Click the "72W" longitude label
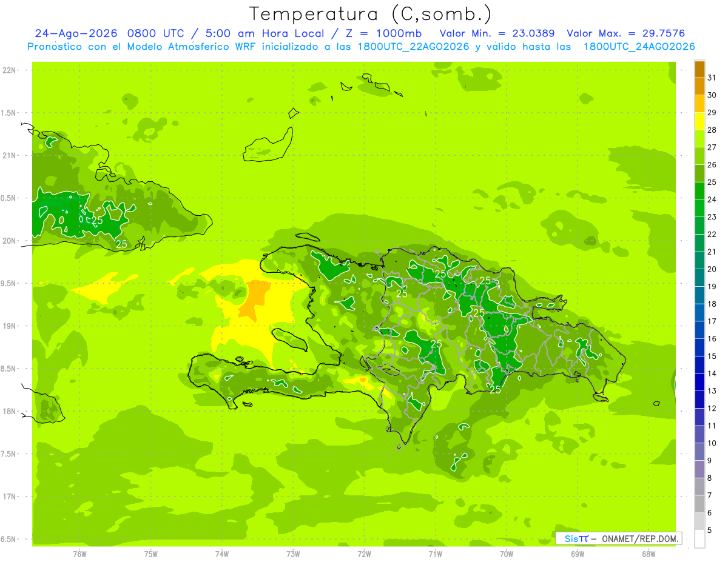The height and width of the screenshot is (562, 728). coord(365,554)
